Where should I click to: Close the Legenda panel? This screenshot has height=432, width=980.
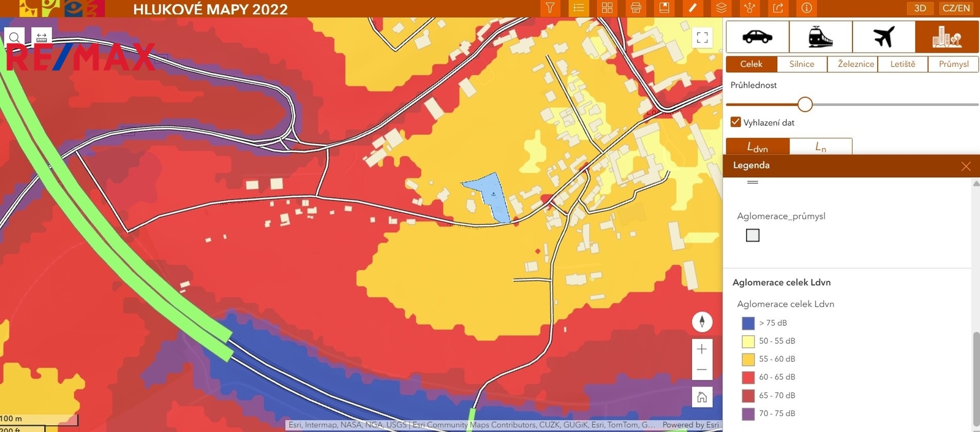point(966,166)
